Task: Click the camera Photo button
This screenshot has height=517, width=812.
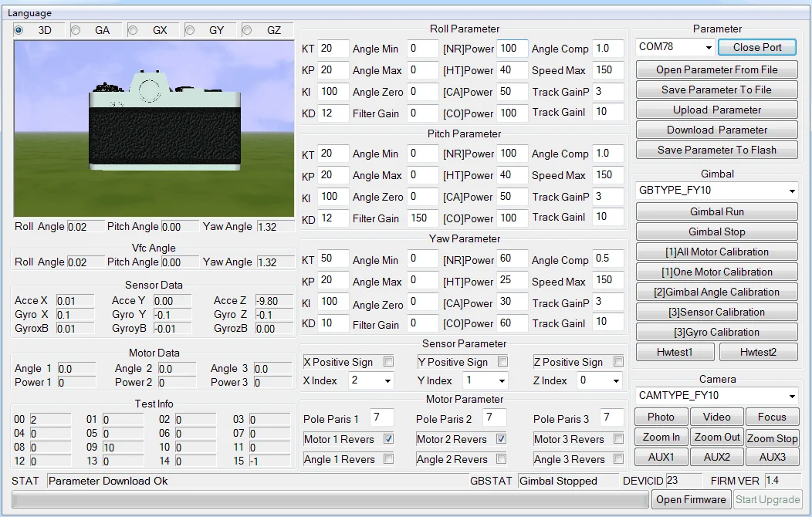Action: point(661,417)
